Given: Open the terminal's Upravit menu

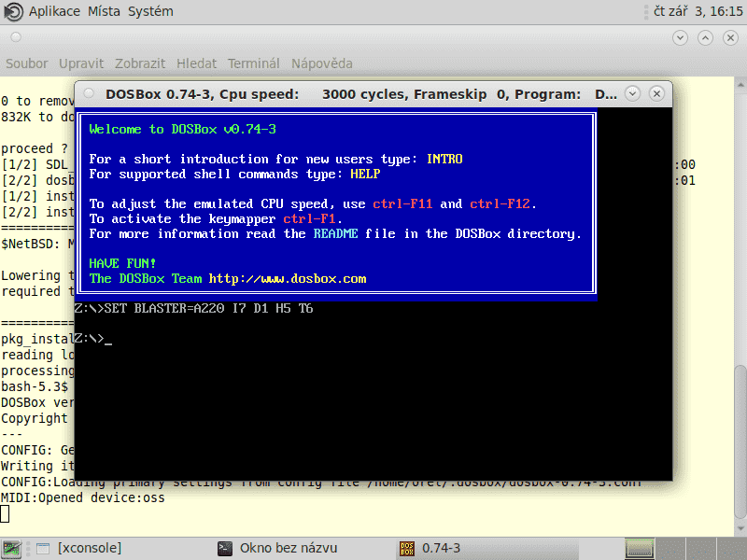Looking at the screenshot, I should (81, 63).
